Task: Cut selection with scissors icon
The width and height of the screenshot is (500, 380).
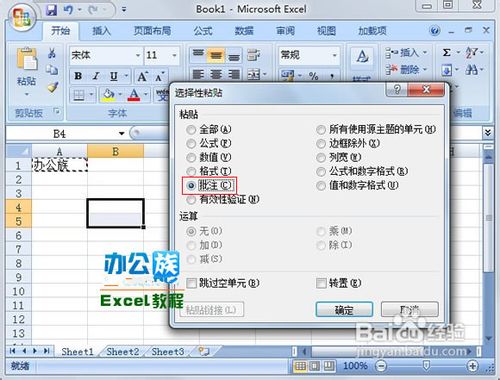Action: pos(52,53)
